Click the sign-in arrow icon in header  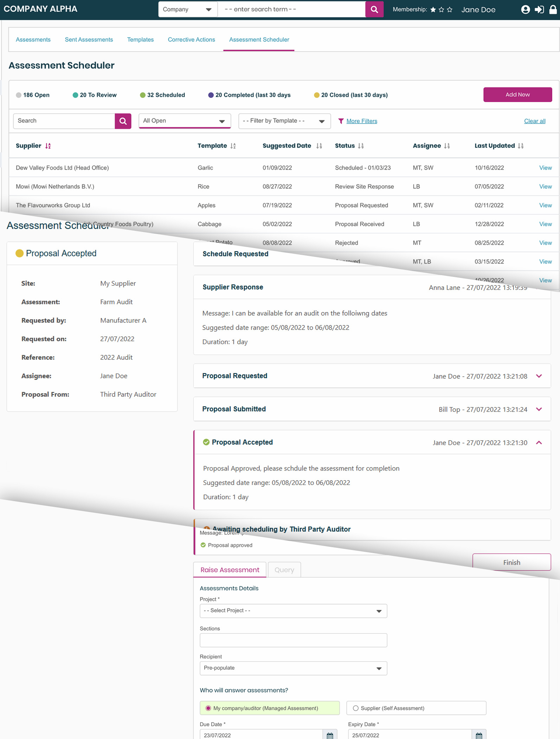(539, 9)
